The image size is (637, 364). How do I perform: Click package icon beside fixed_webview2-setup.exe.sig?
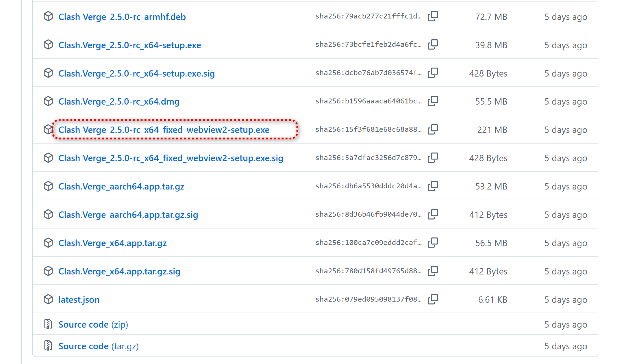pos(48,158)
